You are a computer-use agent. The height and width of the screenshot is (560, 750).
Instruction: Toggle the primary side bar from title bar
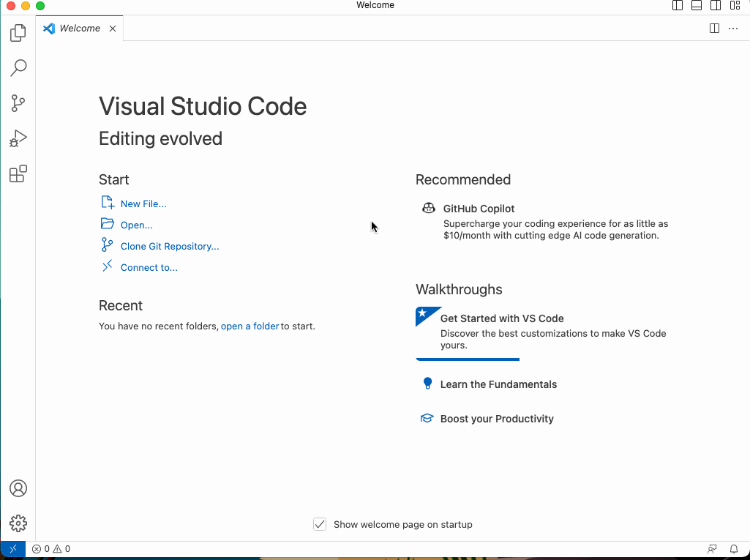point(678,5)
